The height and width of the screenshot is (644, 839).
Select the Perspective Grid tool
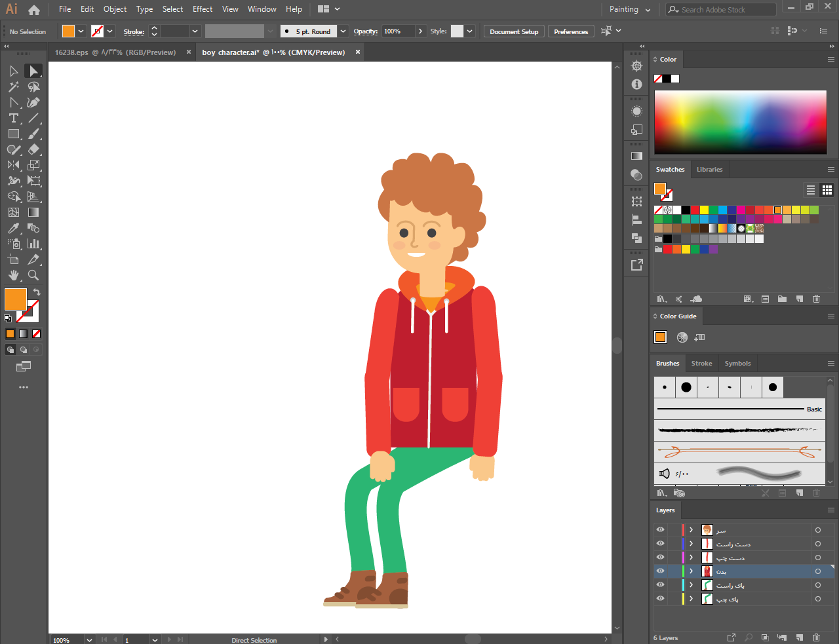click(x=33, y=197)
